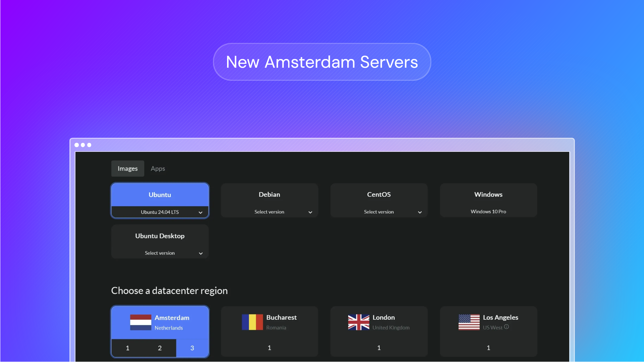Image resolution: width=644 pixels, height=362 pixels.
Task: Select Amsterdam datacenter number 3
Action: click(x=192, y=348)
